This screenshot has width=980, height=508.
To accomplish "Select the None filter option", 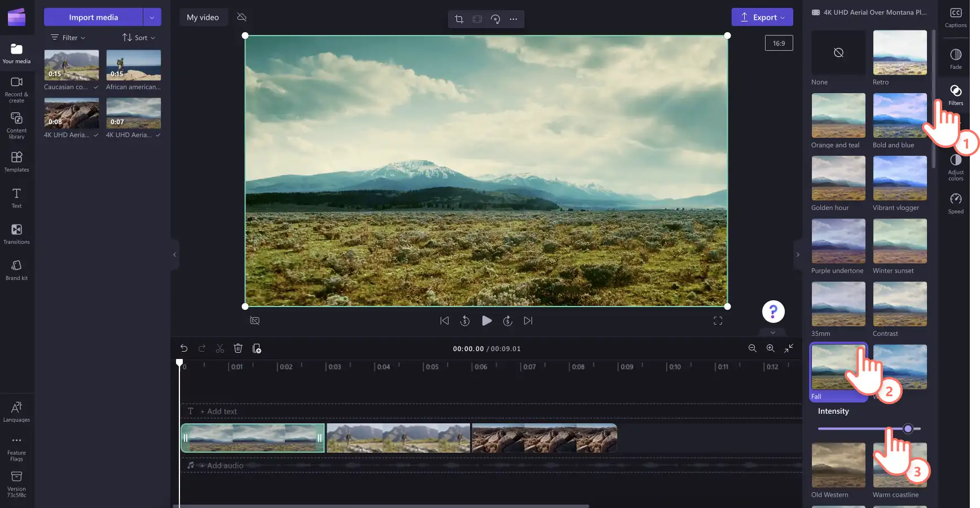I will pos(838,58).
